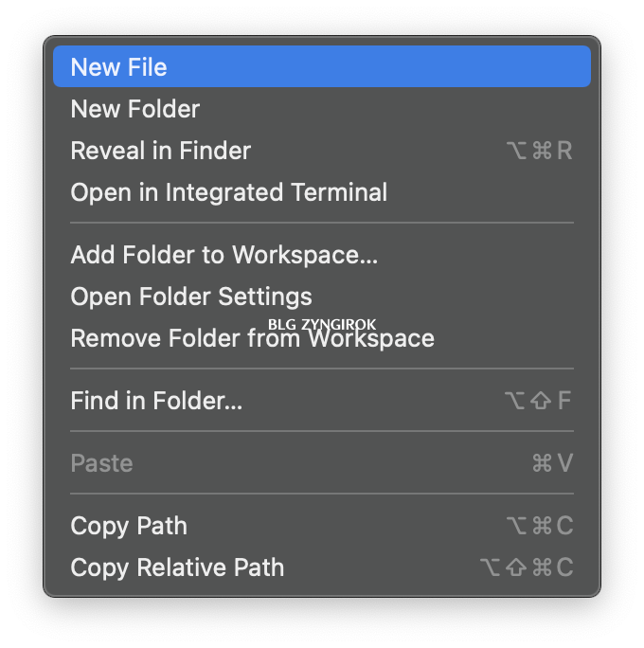Click the BLG ZYNGIROK overlay text
644x648 pixels.
(322, 324)
